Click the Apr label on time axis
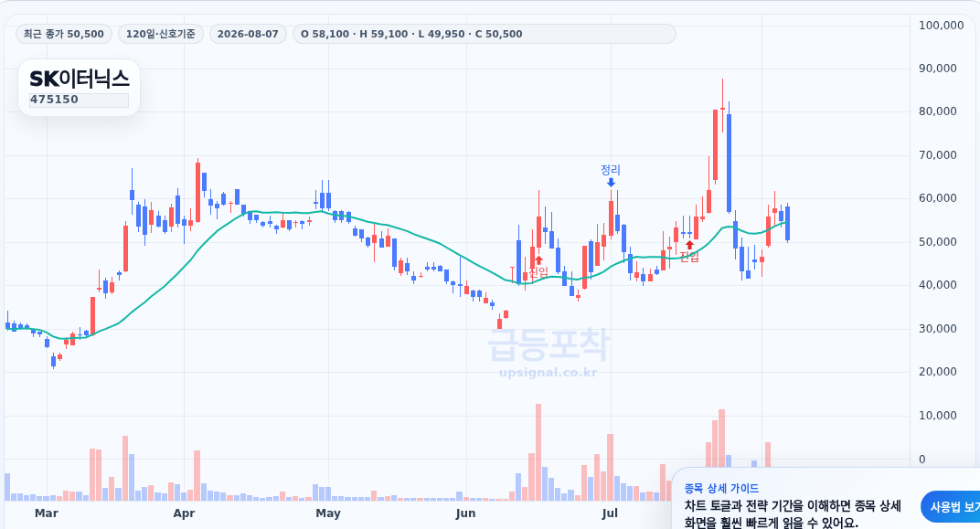Screen dimensions: 980x529 point(184,513)
